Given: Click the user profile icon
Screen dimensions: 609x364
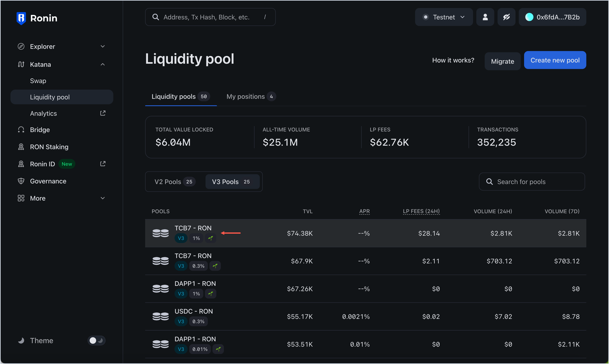Looking at the screenshot, I should tap(485, 17).
